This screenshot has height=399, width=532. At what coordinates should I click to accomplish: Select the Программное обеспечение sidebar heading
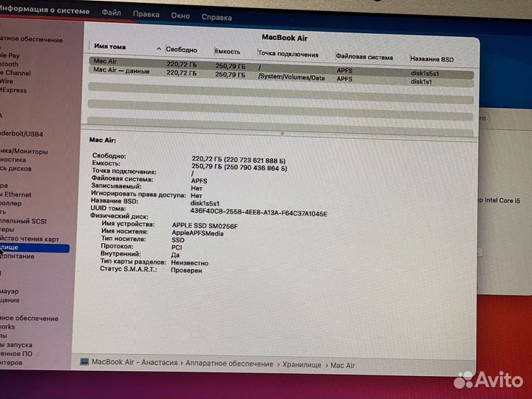point(29,318)
